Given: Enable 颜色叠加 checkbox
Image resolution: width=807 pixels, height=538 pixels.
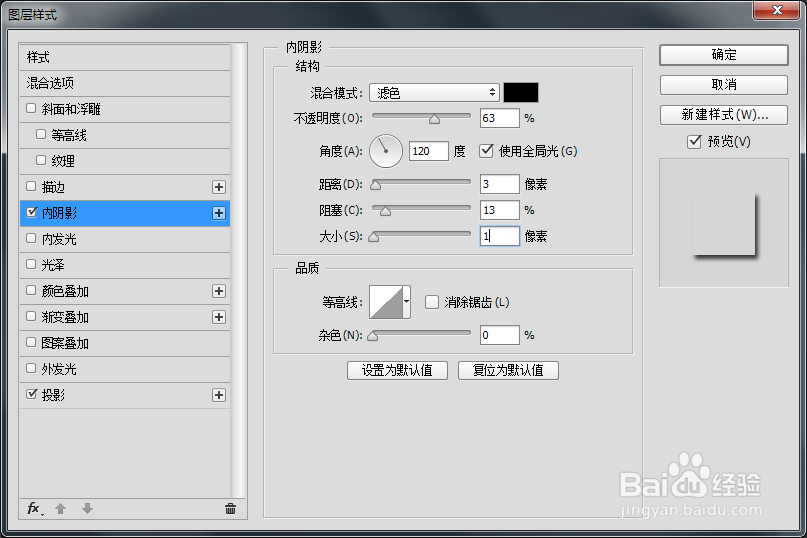Looking at the screenshot, I should [x=31, y=290].
